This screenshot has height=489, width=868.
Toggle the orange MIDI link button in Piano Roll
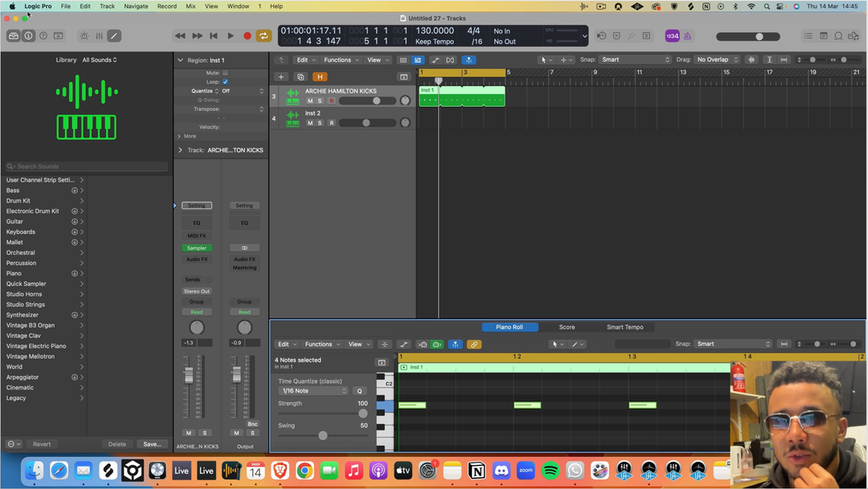(474, 344)
